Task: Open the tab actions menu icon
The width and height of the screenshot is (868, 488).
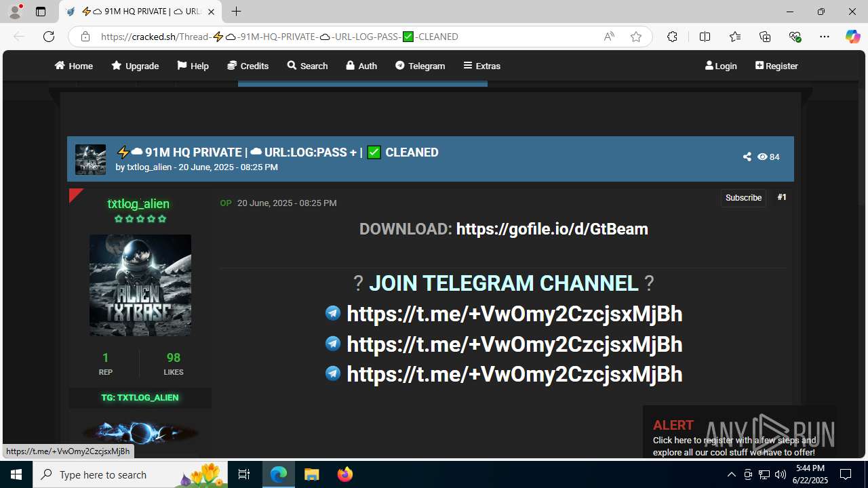Action: [41, 12]
